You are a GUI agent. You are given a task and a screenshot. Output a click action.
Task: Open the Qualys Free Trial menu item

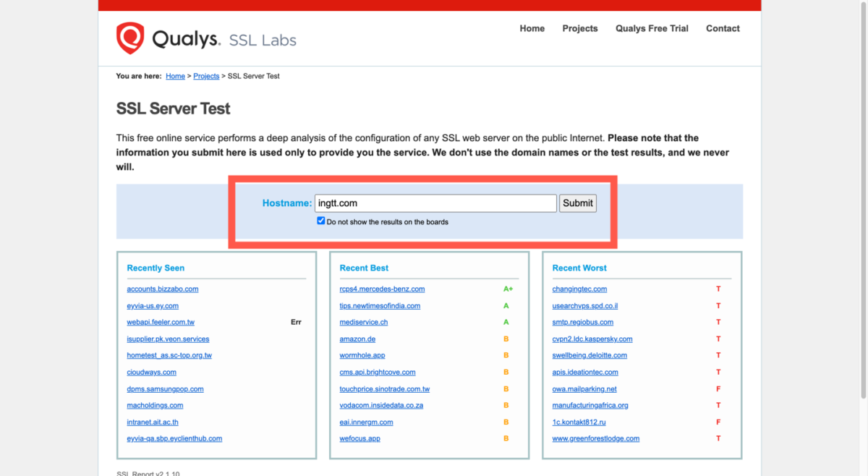click(652, 29)
